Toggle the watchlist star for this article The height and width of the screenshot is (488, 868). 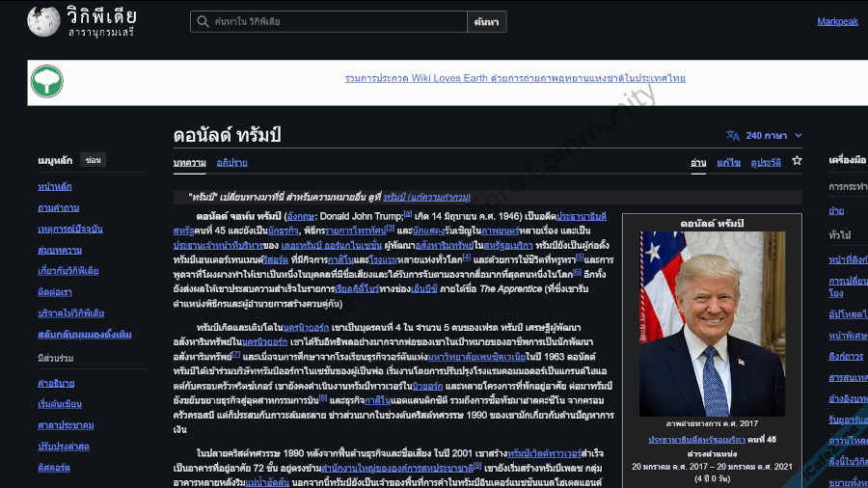(x=797, y=161)
